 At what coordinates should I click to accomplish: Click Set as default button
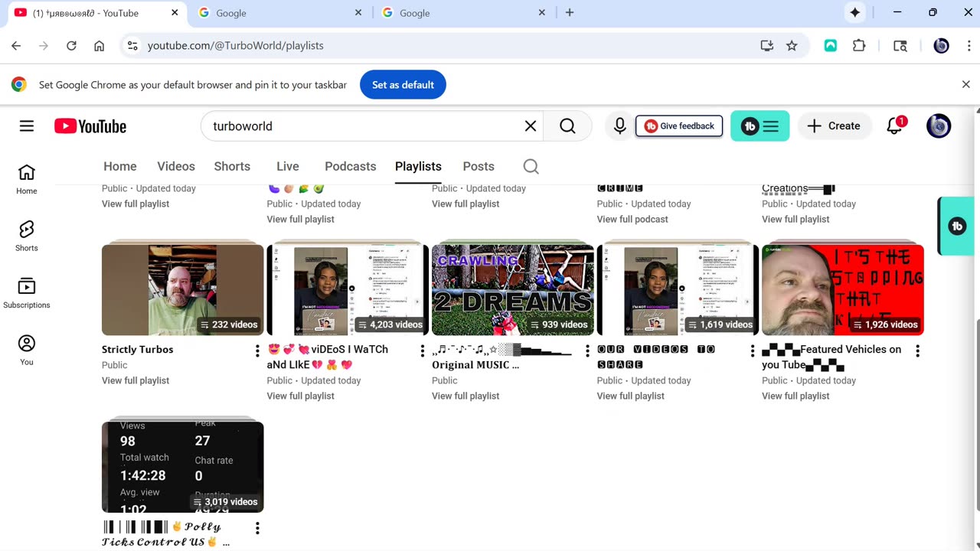click(x=403, y=84)
